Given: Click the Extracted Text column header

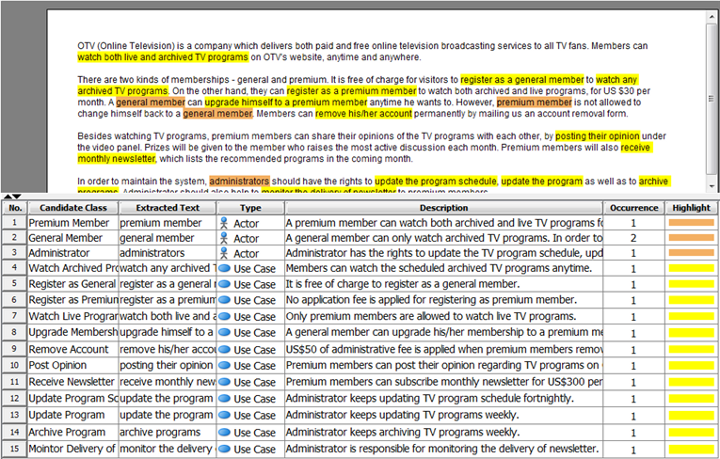Looking at the screenshot, I should click(x=168, y=208).
